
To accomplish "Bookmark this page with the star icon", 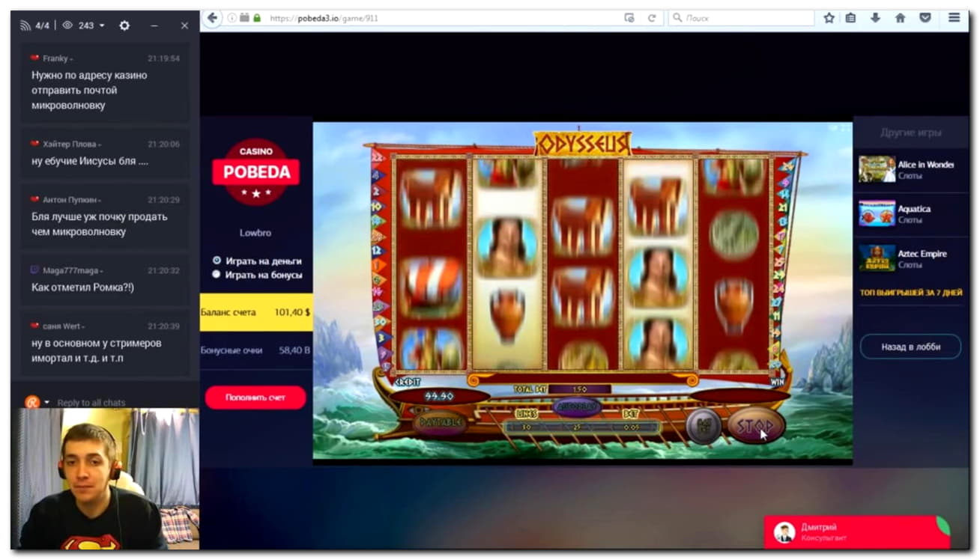I will click(x=829, y=18).
